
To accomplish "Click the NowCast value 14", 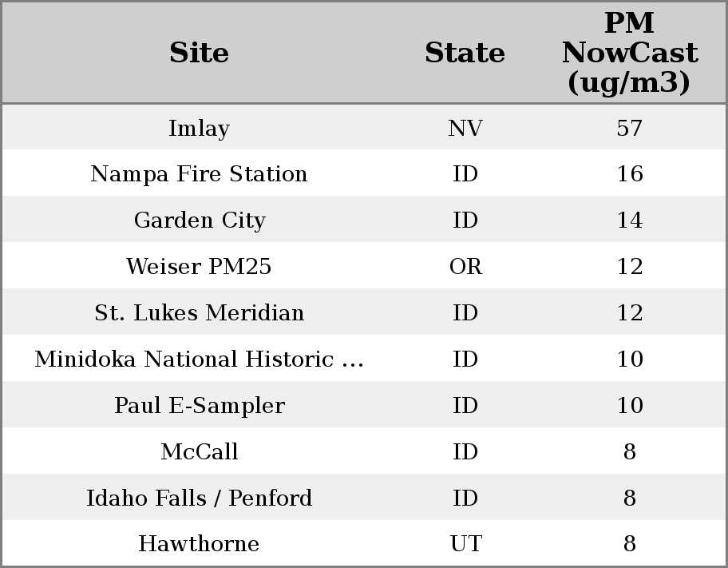I will point(629,220).
